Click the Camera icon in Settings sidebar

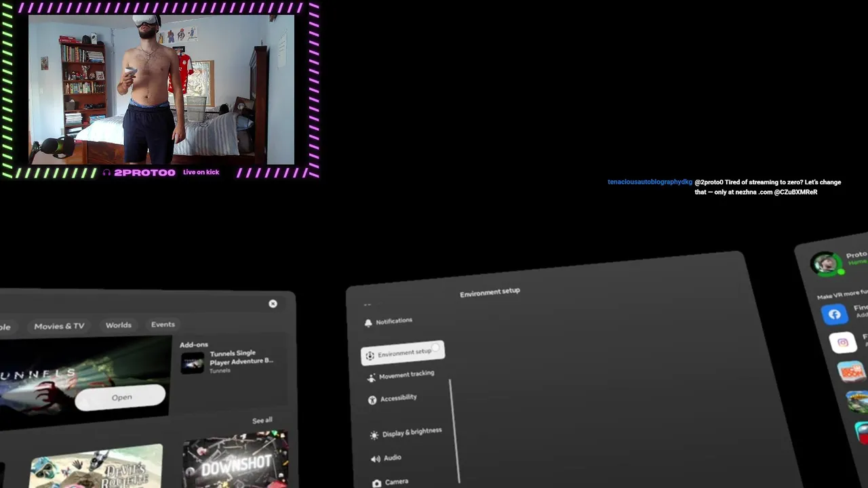[377, 483]
